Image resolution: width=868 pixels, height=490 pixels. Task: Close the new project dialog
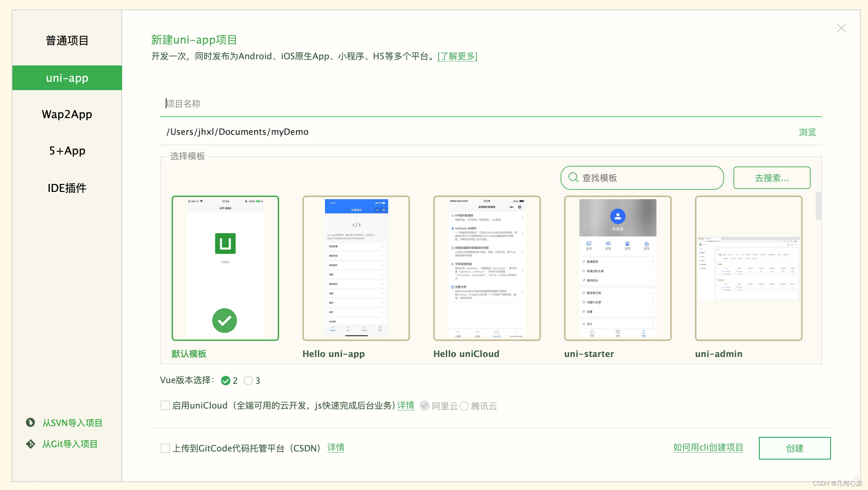pyautogui.click(x=841, y=28)
